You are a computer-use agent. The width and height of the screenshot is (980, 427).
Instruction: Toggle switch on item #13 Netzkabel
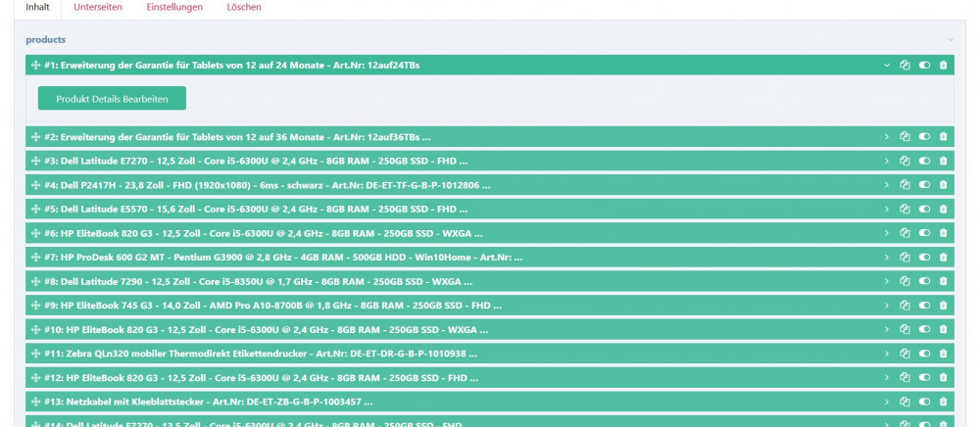(924, 403)
